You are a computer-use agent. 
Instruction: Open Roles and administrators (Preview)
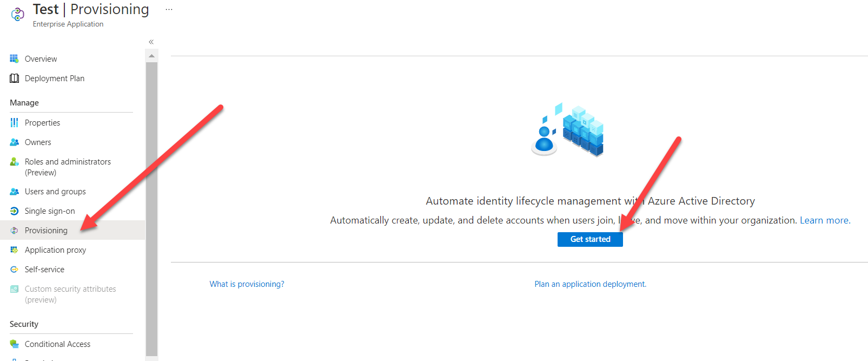[x=68, y=167]
